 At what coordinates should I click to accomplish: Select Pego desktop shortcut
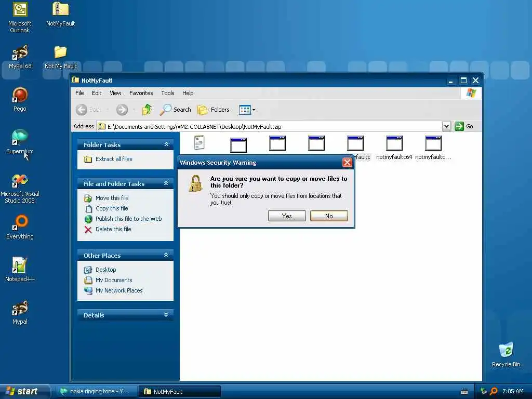click(20, 99)
